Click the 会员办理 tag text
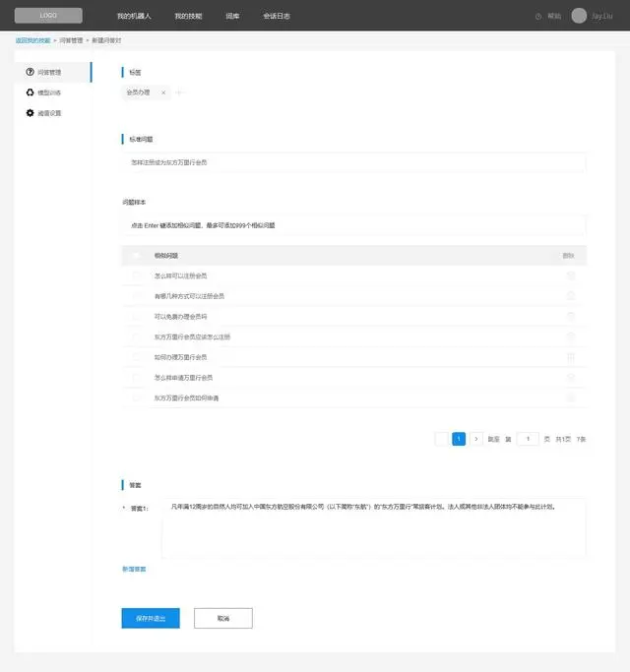Viewport: 630px width, 672px height. click(138, 92)
